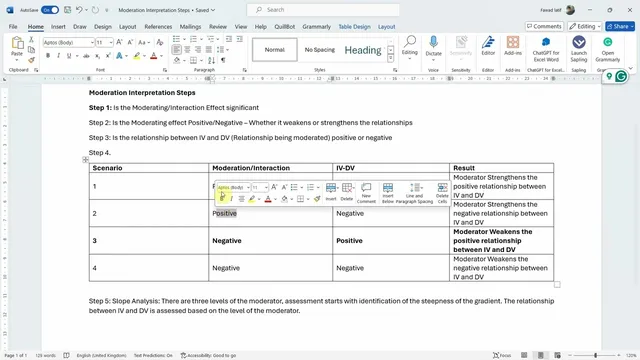This screenshot has width=640, height=360.
Task: Open the Editor pane
Action: (x=488, y=46)
